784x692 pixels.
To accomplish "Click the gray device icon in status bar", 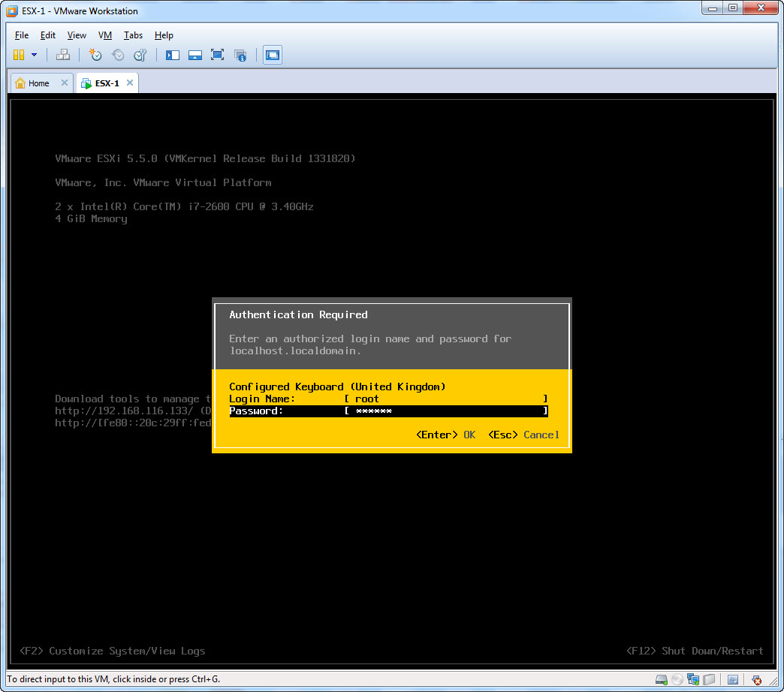I will (709, 679).
